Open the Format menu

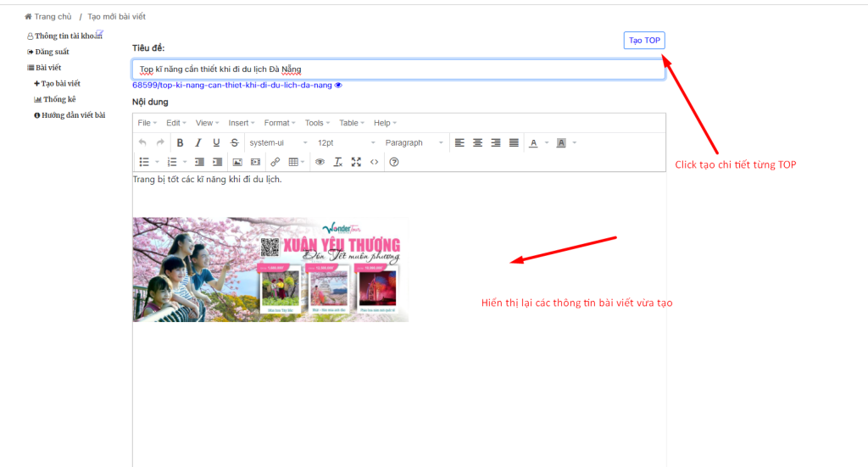pyautogui.click(x=280, y=123)
